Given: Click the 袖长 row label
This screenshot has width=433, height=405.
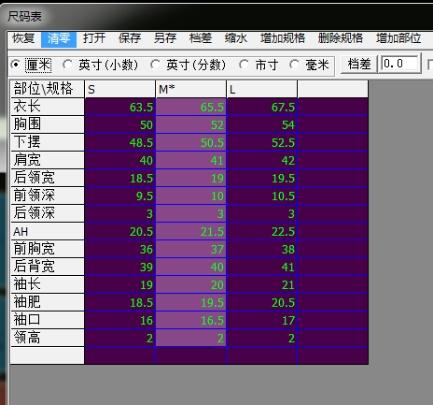Looking at the screenshot, I should pos(47,285).
